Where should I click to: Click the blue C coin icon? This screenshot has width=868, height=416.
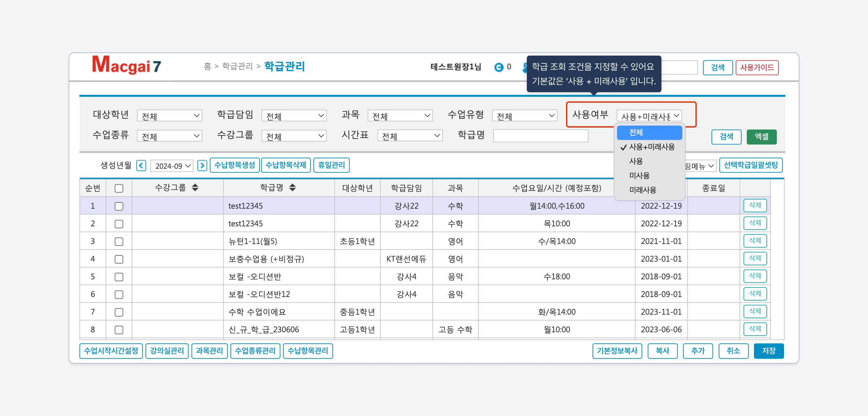(x=498, y=67)
